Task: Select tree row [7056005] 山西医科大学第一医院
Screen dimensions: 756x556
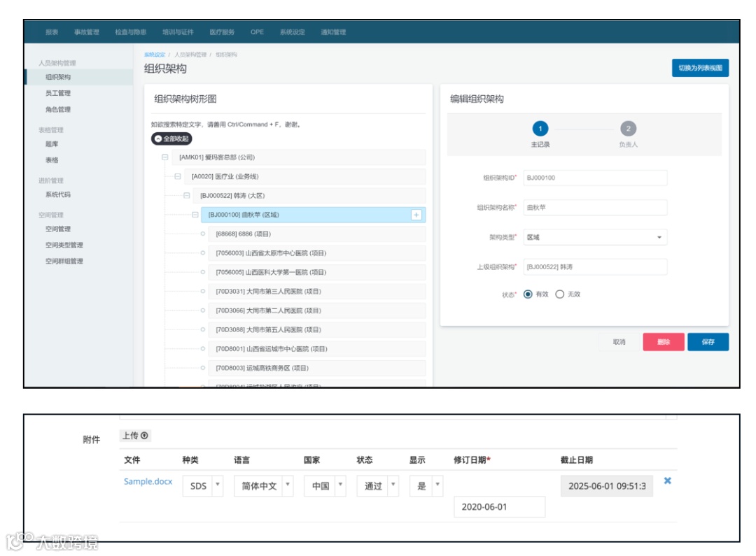Action: (x=317, y=272)
